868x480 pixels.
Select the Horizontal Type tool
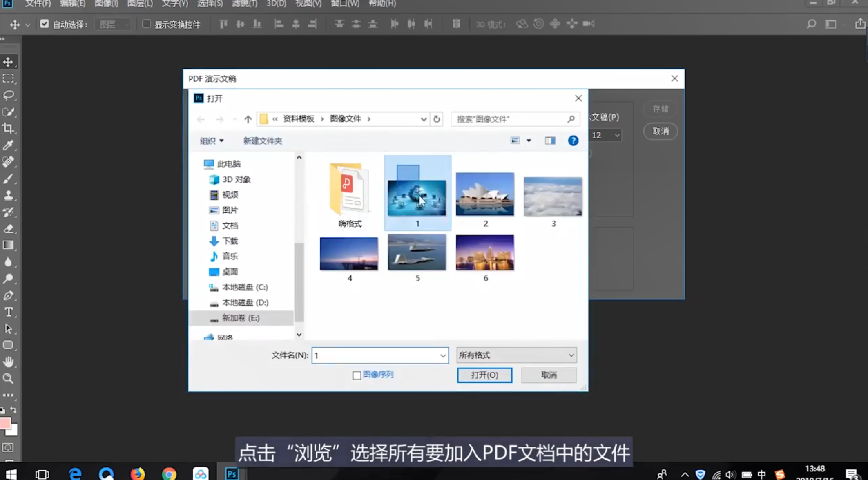[8, 312]
